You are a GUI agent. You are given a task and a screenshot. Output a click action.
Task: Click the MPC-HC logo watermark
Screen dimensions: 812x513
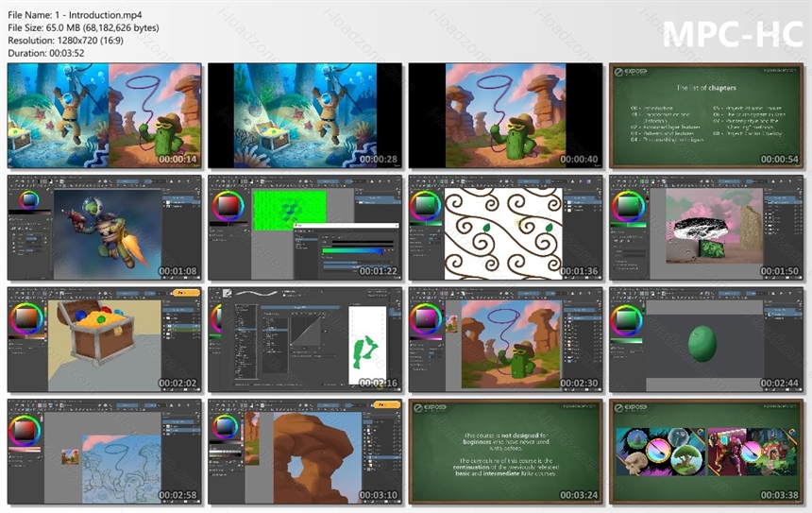[733, 35]
